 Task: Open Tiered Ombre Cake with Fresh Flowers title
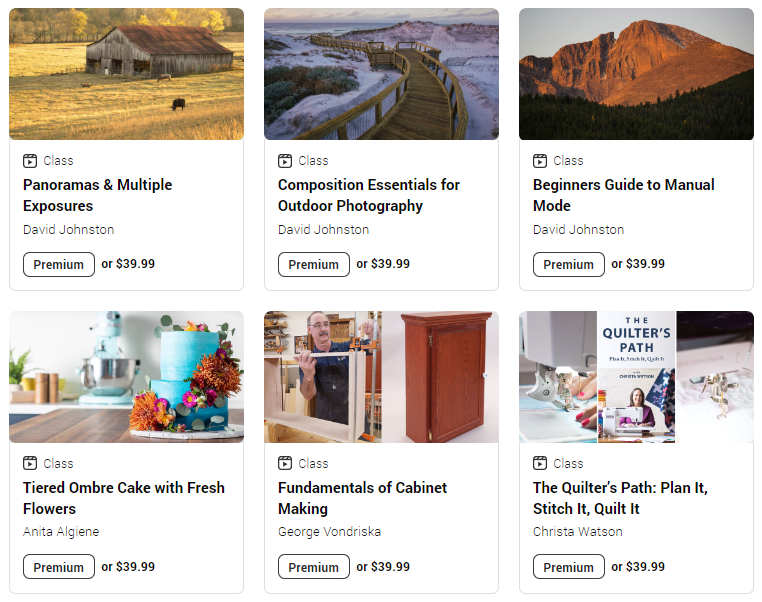(124, 498)
